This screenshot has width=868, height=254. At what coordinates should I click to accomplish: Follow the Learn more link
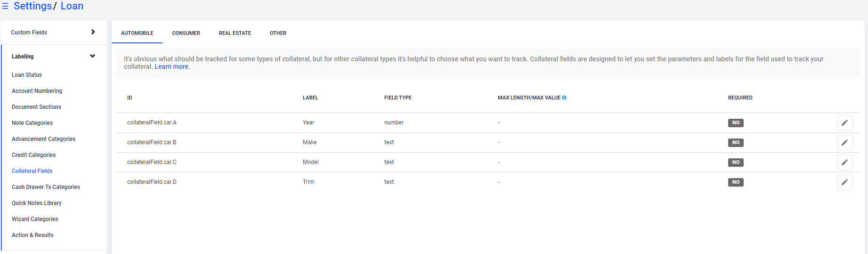point(171,66)
